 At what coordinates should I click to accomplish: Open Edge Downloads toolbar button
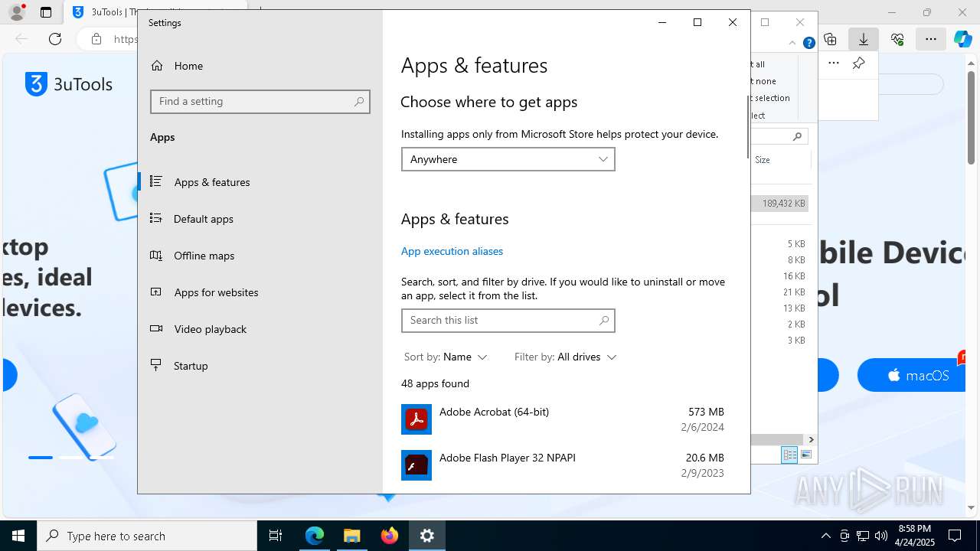click(x=864, y=39)
